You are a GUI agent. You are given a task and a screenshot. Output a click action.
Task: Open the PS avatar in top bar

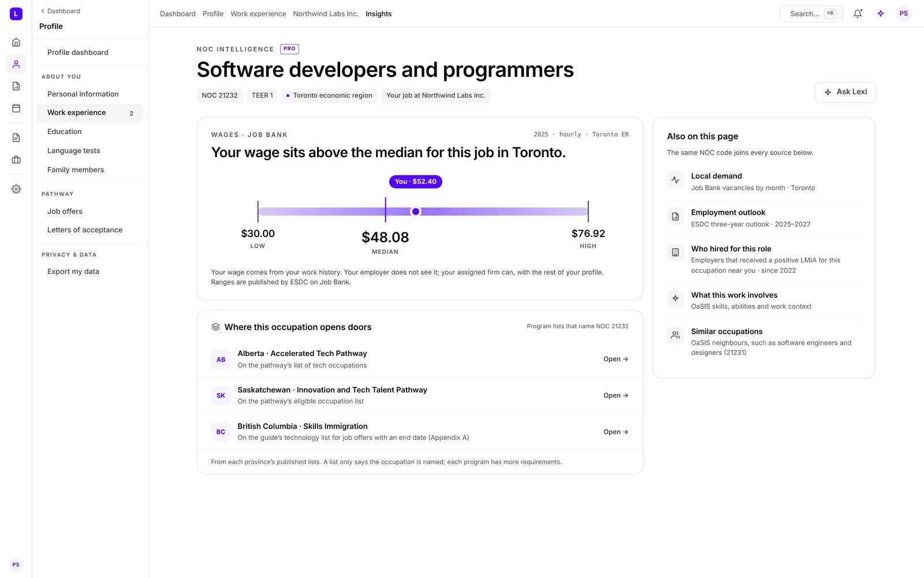(x=904, y=14)
